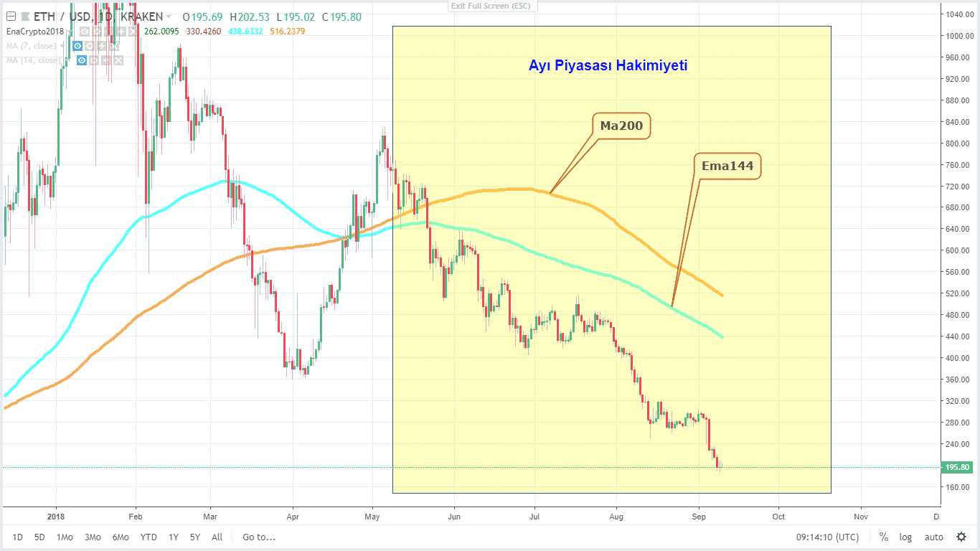Select the Ayı Piyasası Hakimiyeti text label

pyautogui.click(x=608, y=65)
